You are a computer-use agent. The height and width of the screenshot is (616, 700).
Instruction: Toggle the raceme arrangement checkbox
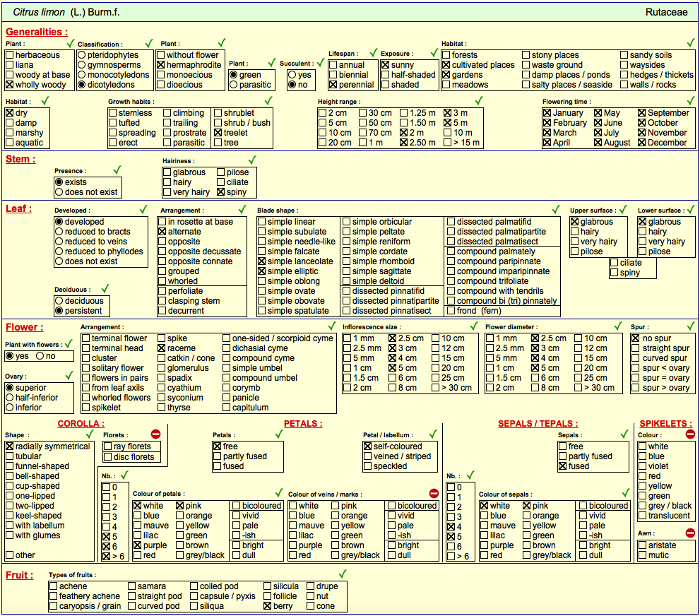(x=162, y=348)
